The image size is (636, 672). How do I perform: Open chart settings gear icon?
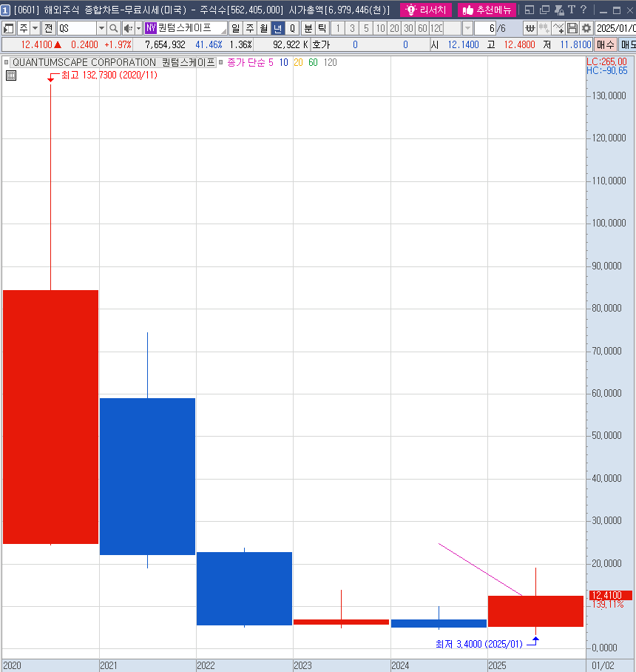[586, 28]
